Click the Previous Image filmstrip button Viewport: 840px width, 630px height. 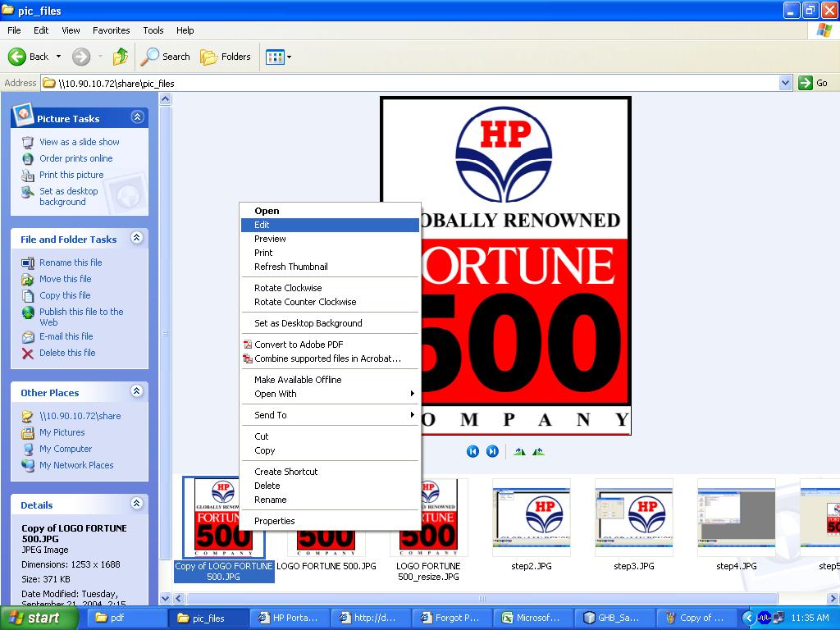[x=472, y=451]
